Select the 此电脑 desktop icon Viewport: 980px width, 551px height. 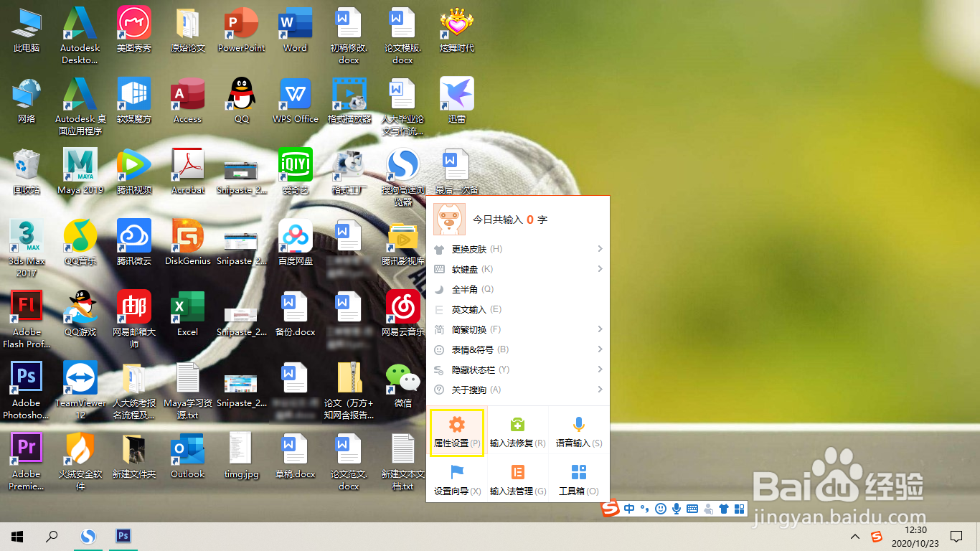tap(27, 31)
